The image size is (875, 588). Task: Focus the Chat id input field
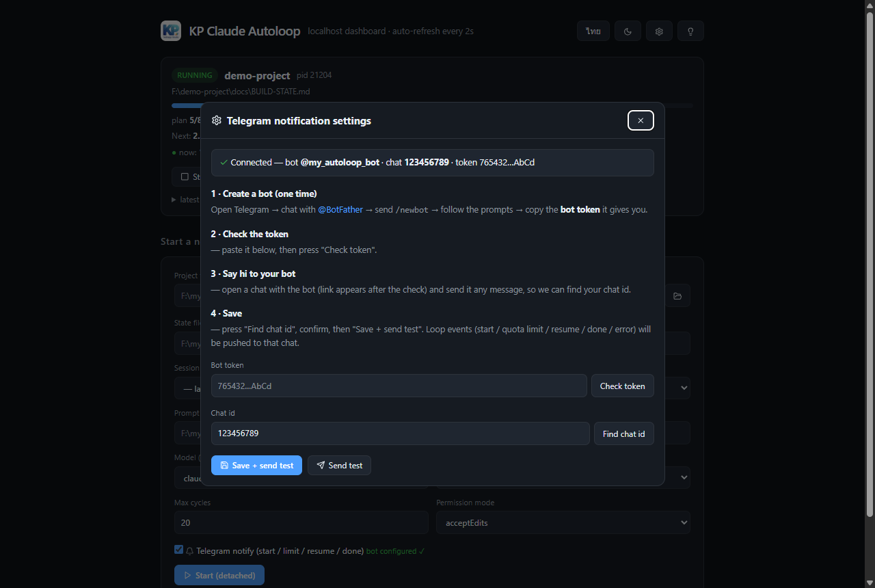(x=400, y=433)
